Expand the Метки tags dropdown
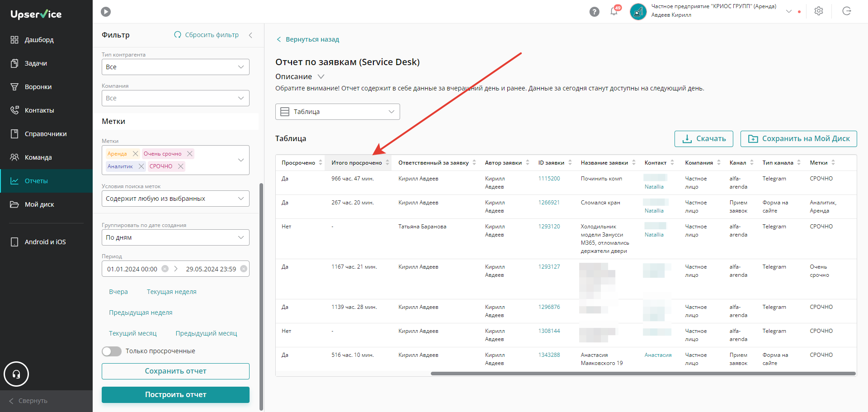 pos(241,160)
